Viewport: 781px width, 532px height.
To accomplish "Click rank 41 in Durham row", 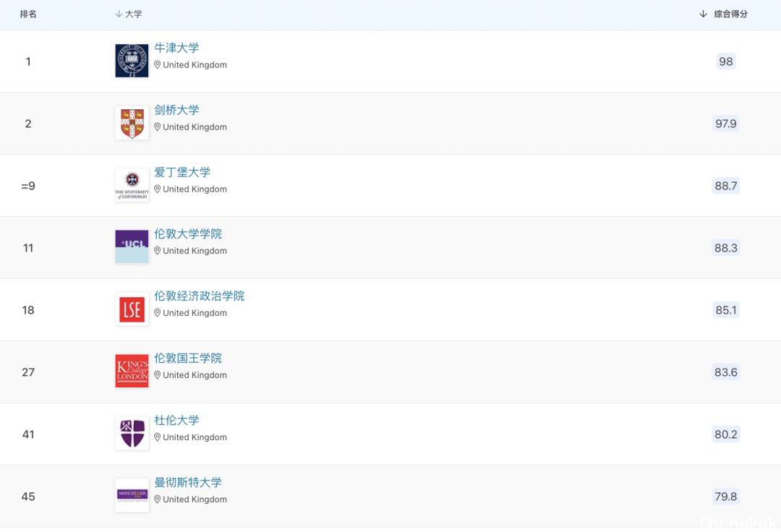I will tap(28, 434).
